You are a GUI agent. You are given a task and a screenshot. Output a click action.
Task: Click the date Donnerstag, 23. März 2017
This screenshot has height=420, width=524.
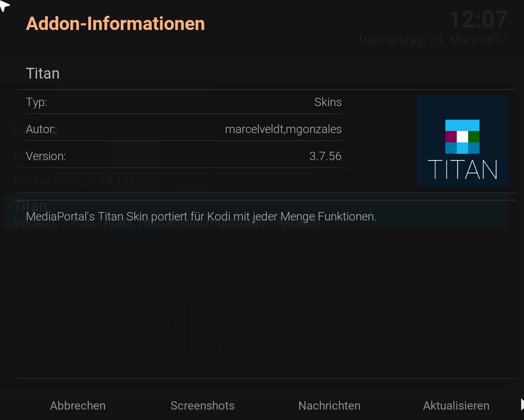[433, 40]
